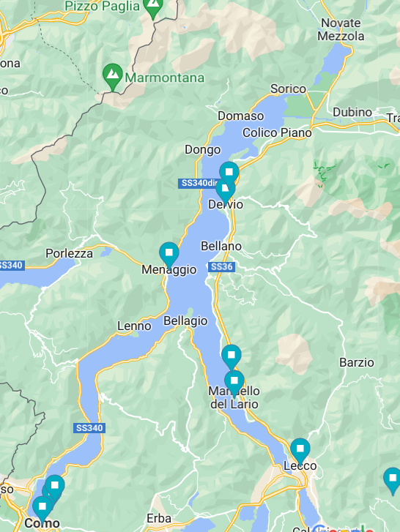Open the Novate Mezzola place label
400x532 pixels.
pyautogui.click(x=341, y=29)
